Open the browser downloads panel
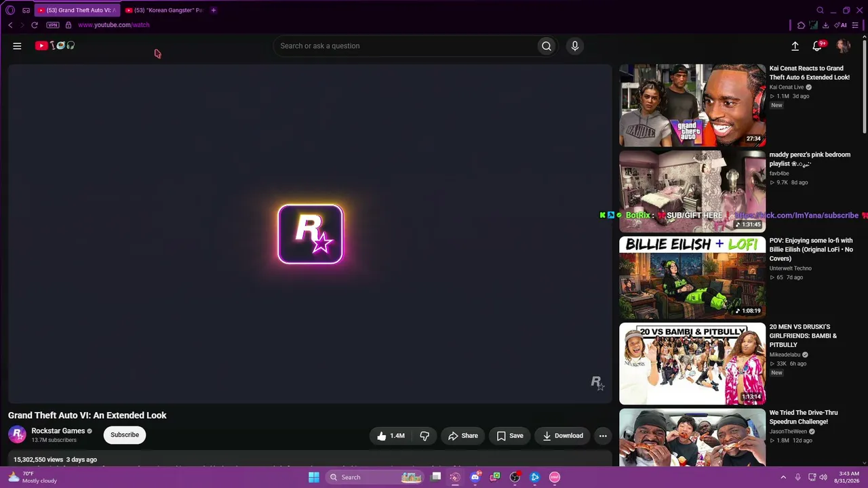 (x=825, y=25)
